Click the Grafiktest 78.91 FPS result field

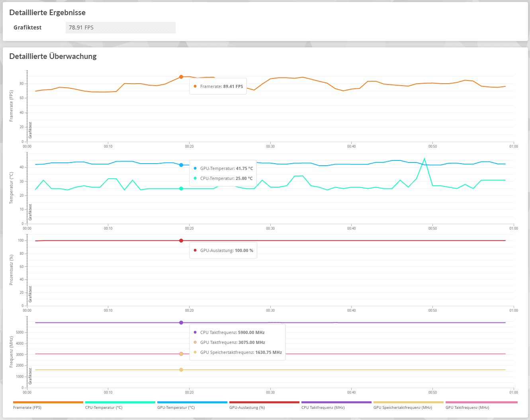click(120, 27)
